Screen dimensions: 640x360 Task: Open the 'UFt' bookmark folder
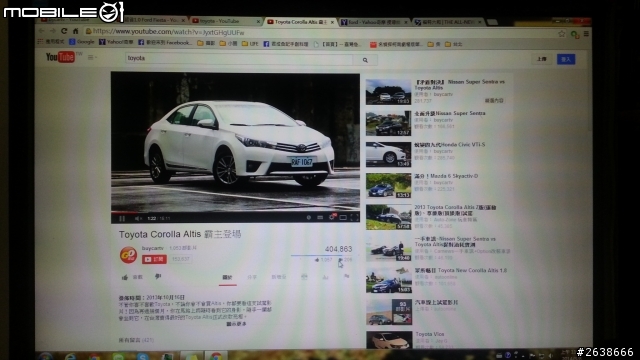click(250, 44)
